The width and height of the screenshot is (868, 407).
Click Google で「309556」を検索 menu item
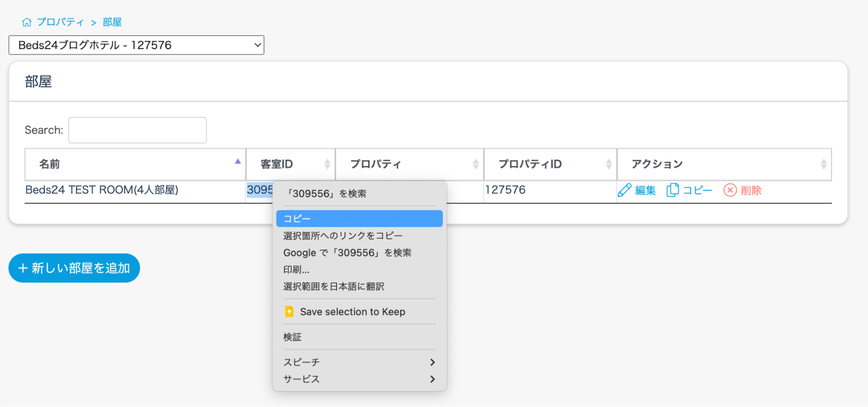pyautogui.click(x=347, y=253)
